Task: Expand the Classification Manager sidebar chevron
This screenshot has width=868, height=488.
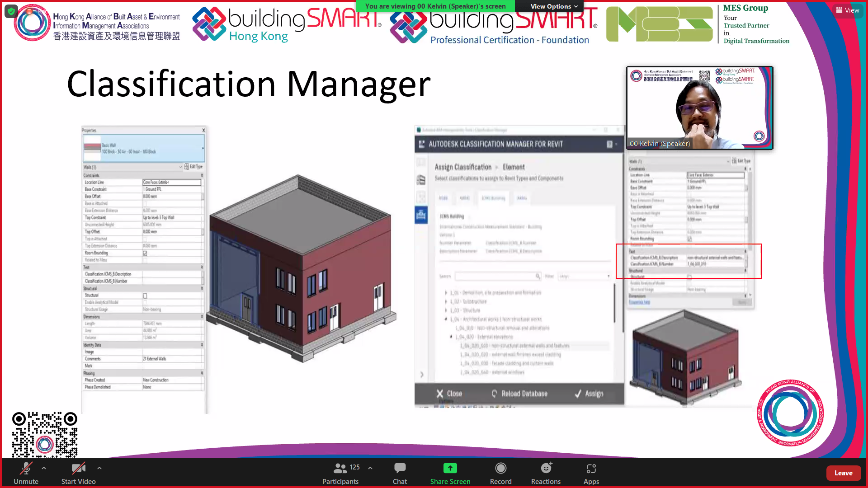Action: pyautogui.click(x=422, y=375)
